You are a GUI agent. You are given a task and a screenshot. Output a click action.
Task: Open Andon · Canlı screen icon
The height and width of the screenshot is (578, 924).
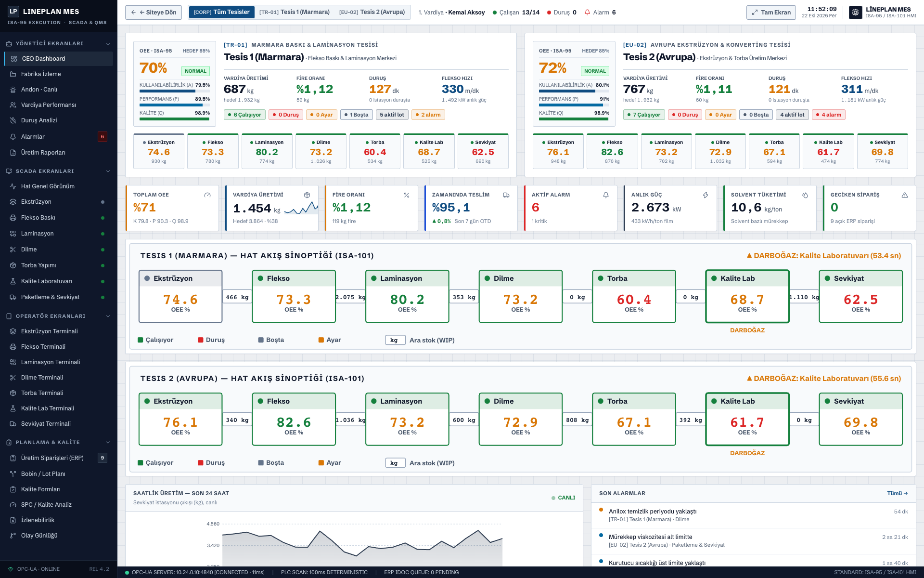pyautogui.click(x=13, y=90)
